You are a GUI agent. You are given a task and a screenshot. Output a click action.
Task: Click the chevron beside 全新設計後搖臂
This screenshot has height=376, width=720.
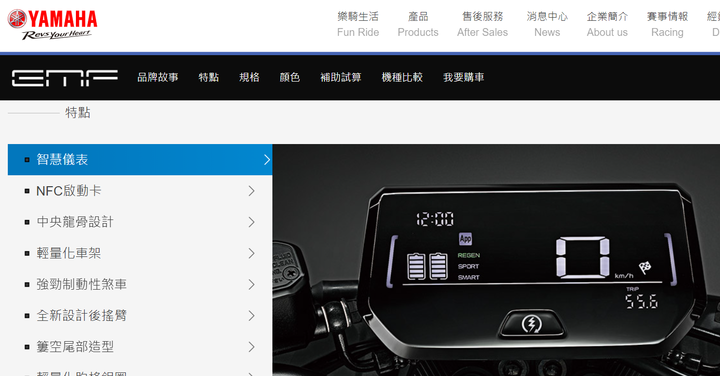point(251,316)
